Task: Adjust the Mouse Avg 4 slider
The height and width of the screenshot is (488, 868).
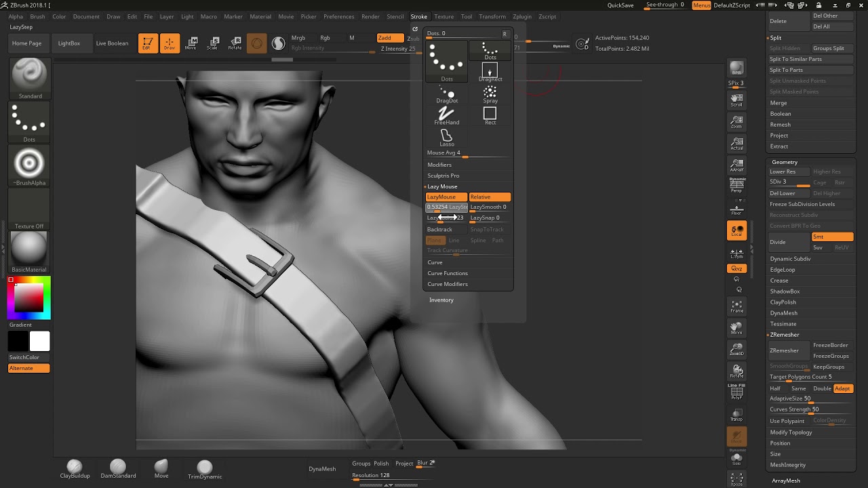Action: (468, 153)
